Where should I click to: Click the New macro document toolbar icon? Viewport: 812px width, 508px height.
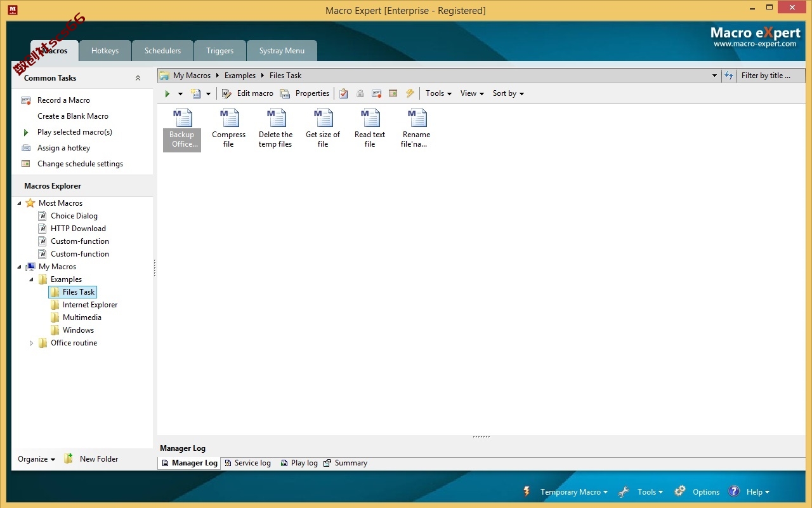pyautogui.click(x=196, y=93)
